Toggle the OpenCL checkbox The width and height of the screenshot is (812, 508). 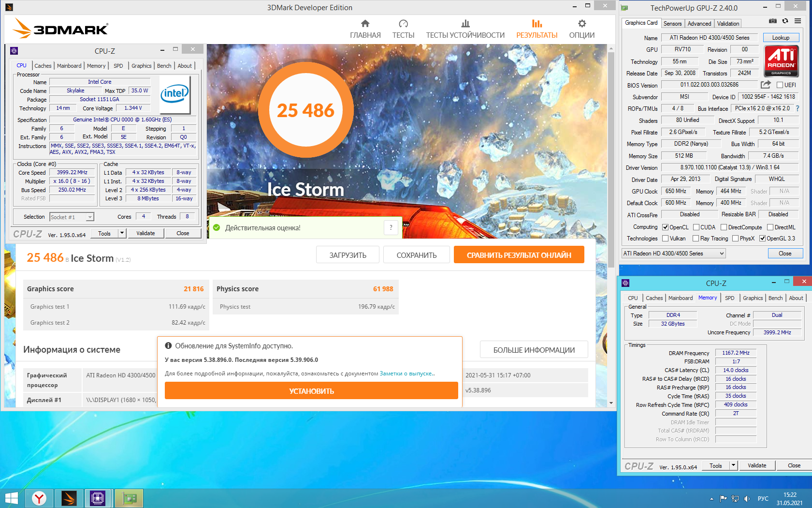coord(665,227)
